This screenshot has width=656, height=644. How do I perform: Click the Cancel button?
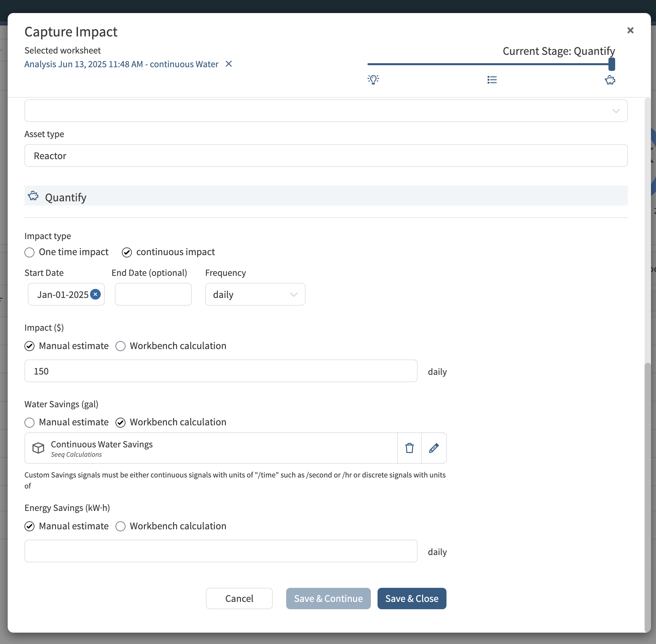coord(239,598)
